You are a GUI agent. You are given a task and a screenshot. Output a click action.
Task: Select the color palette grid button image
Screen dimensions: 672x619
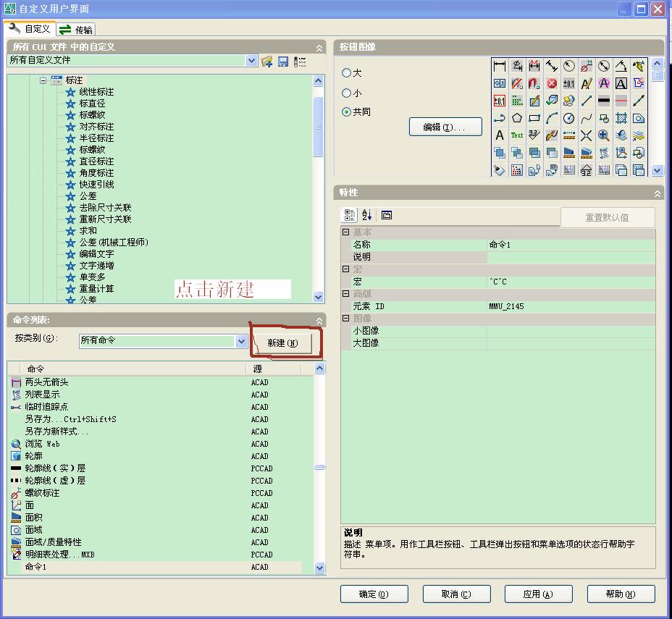[x=517, y=170]
